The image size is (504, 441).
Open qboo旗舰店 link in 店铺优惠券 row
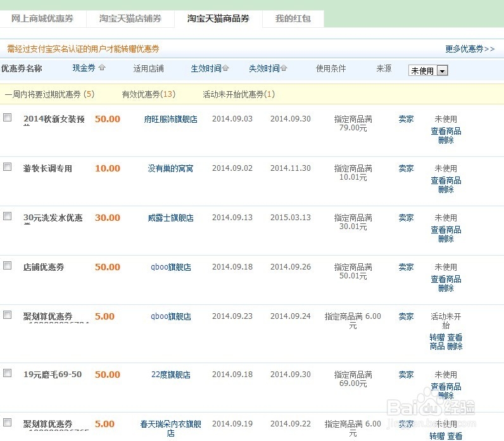point(171,267)
